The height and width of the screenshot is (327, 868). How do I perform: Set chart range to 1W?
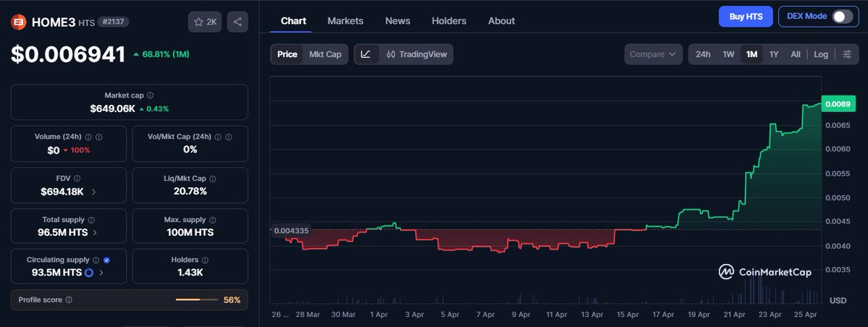728,54
